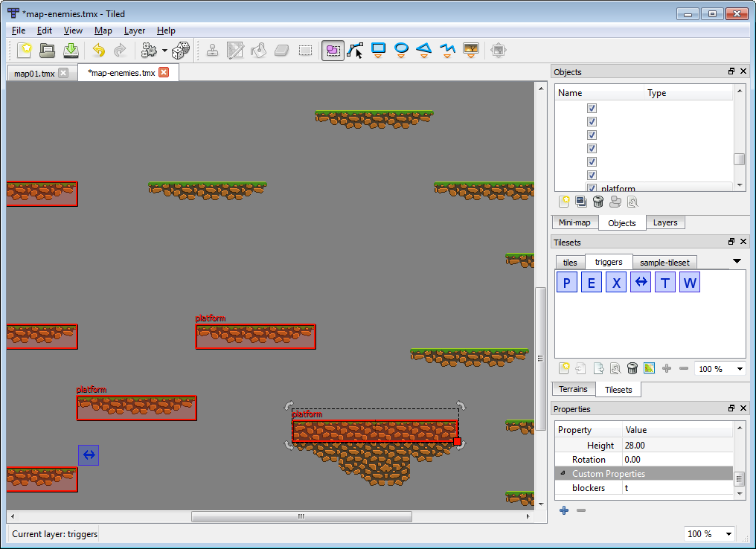This screenshot has height=549, width=756.
Task: Switch to the Mini-map tab
Action: pyautogui.click(x=574, y=222)
